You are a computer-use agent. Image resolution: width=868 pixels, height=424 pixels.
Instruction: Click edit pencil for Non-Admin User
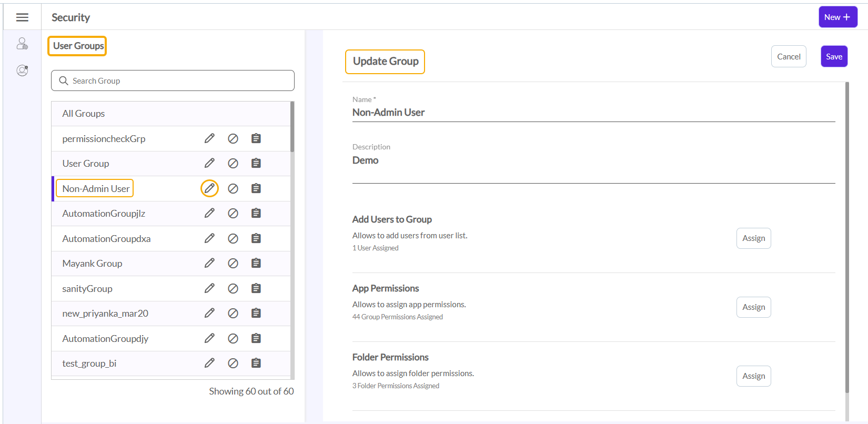click(x=209, y=188)
